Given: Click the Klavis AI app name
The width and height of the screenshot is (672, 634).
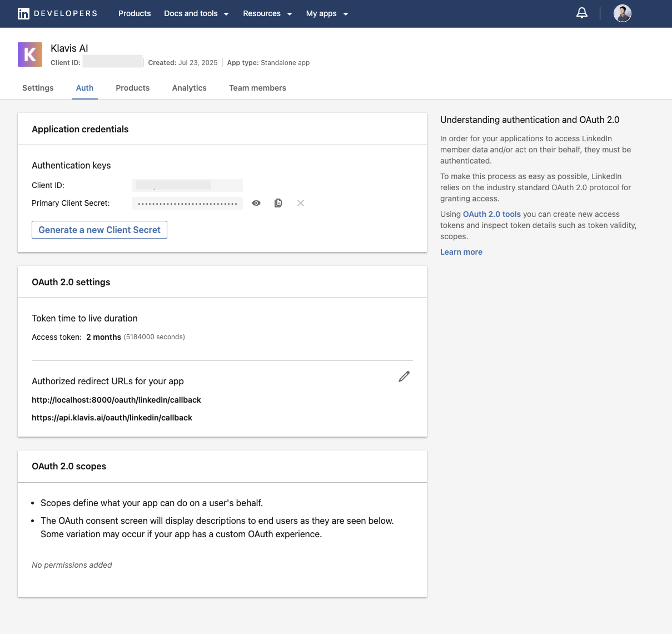Looking at the screenshot, I should (x=69, y=48).
